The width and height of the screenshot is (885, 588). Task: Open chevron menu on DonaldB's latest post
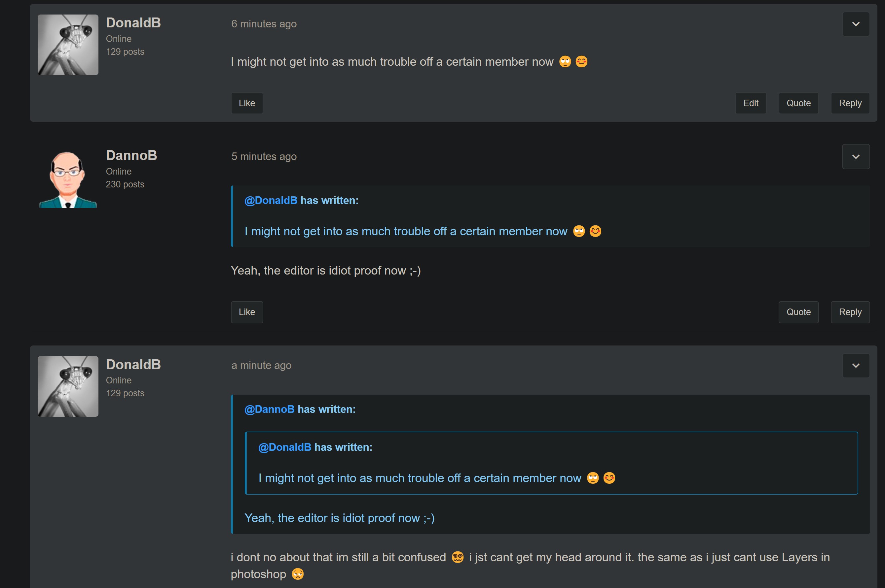pos(855,366)
